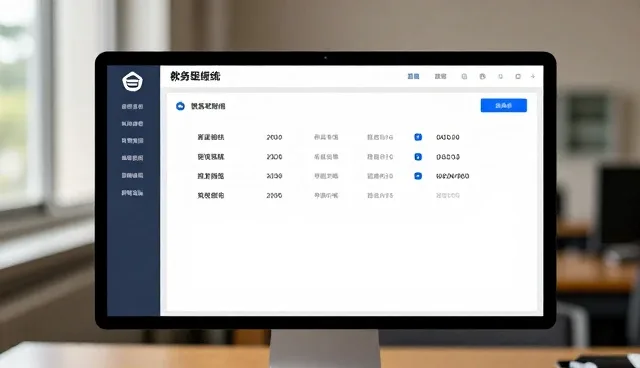
Task: Click the blue square icon in the second table row
Action: pos(418,157)
